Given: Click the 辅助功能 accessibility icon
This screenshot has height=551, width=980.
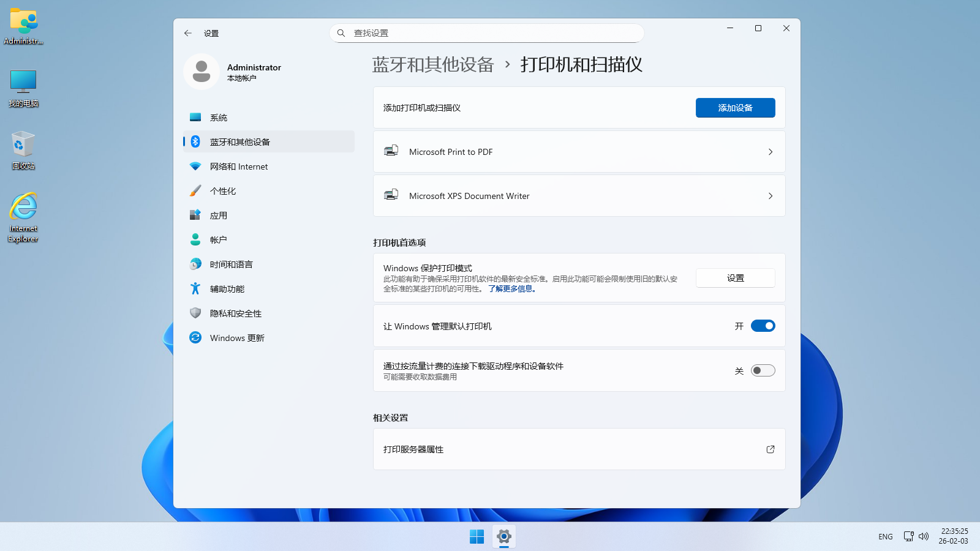Looking at the screenshot, I should [x=195, y=288].
